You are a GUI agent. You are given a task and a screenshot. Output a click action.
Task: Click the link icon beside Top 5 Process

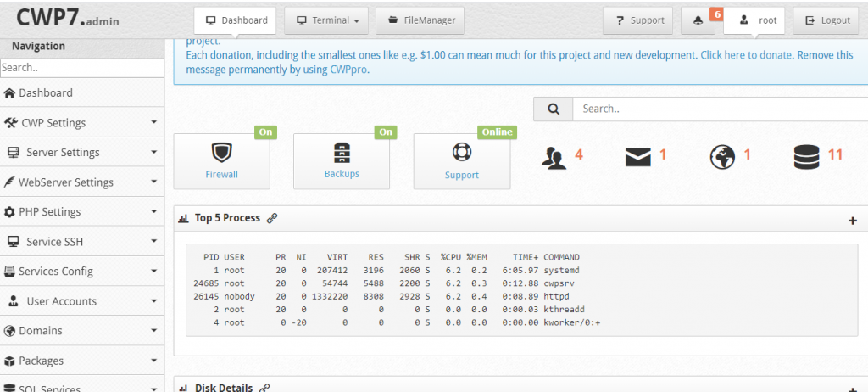coord(272,218)
